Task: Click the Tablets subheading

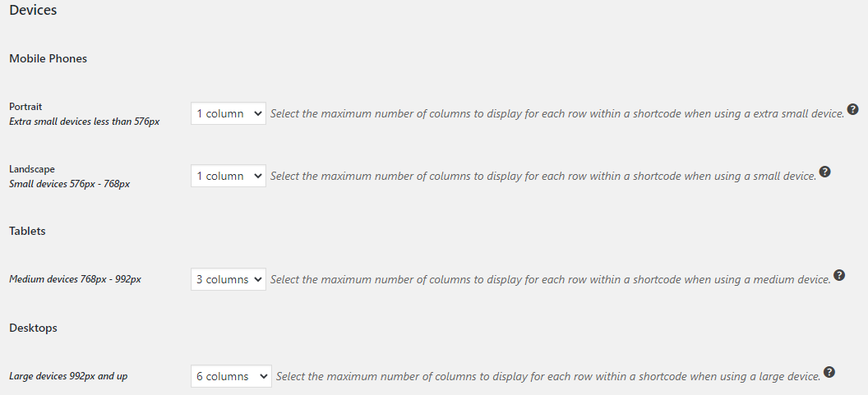Action: 27,232
